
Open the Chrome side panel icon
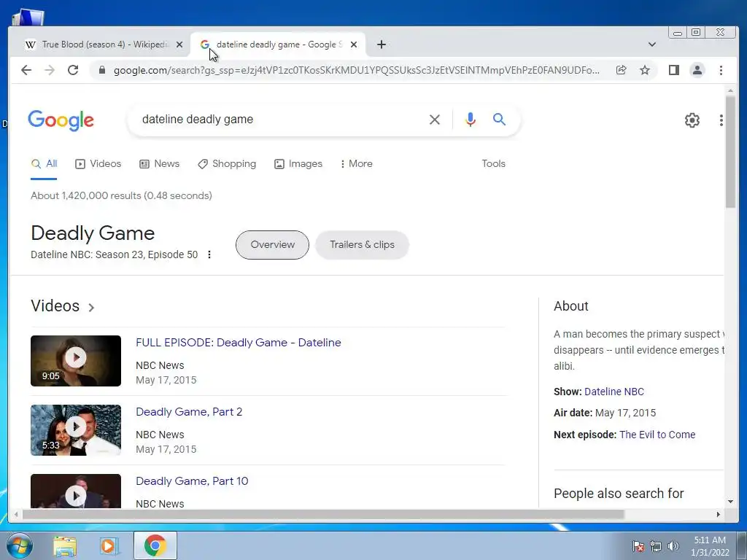tap(673, 71)
